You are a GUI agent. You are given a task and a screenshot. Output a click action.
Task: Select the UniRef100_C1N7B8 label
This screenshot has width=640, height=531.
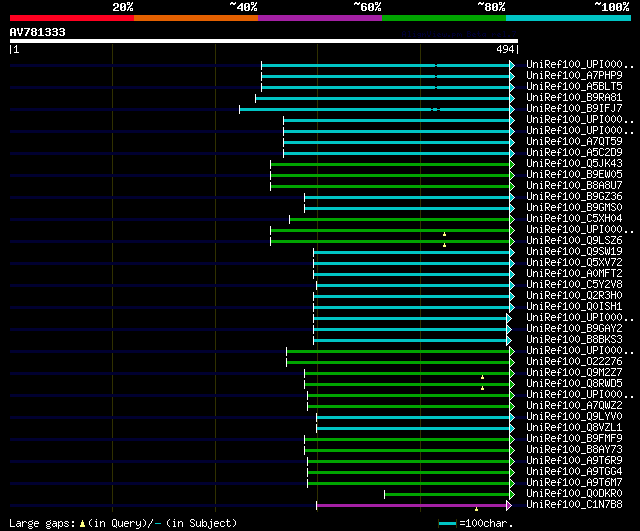click(574, 505)
